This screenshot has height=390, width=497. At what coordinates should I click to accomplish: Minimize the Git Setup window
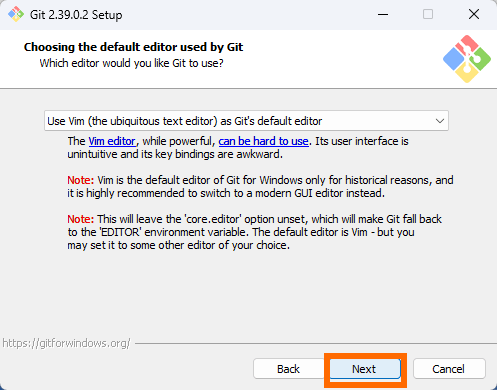[383, 14]
